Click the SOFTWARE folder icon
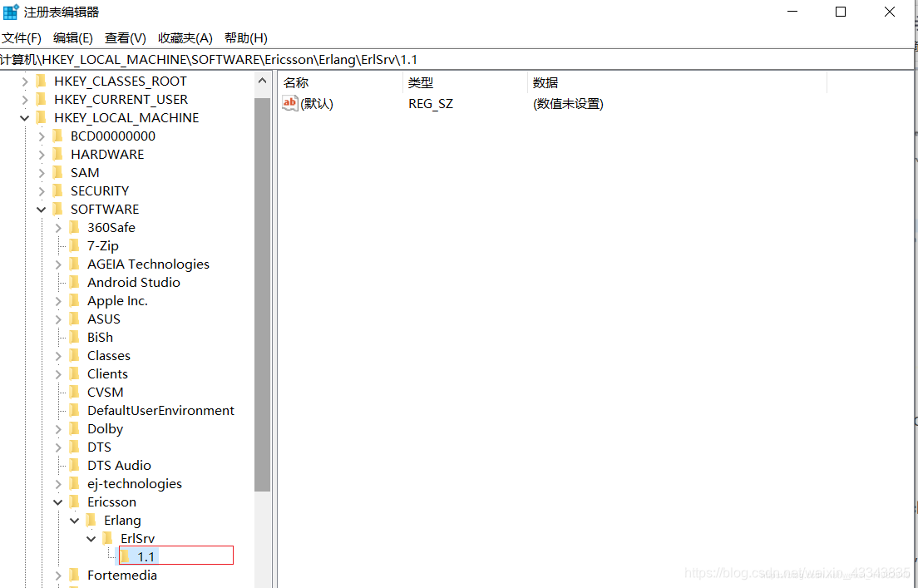 tap(57, 209)
